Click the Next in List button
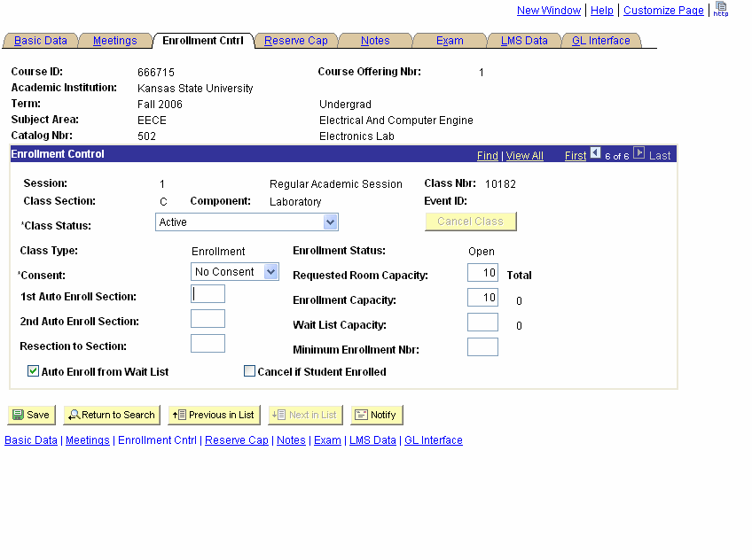Image resolution: width=752 pixels, height=560 pixels. click(x=305, y=415)
